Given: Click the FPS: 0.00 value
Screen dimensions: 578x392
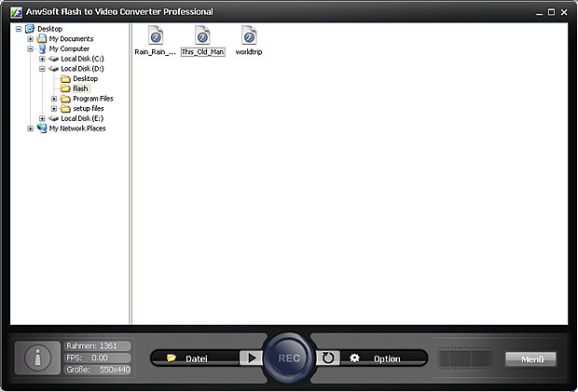Looking at the screenshot, I should point(98,358).
